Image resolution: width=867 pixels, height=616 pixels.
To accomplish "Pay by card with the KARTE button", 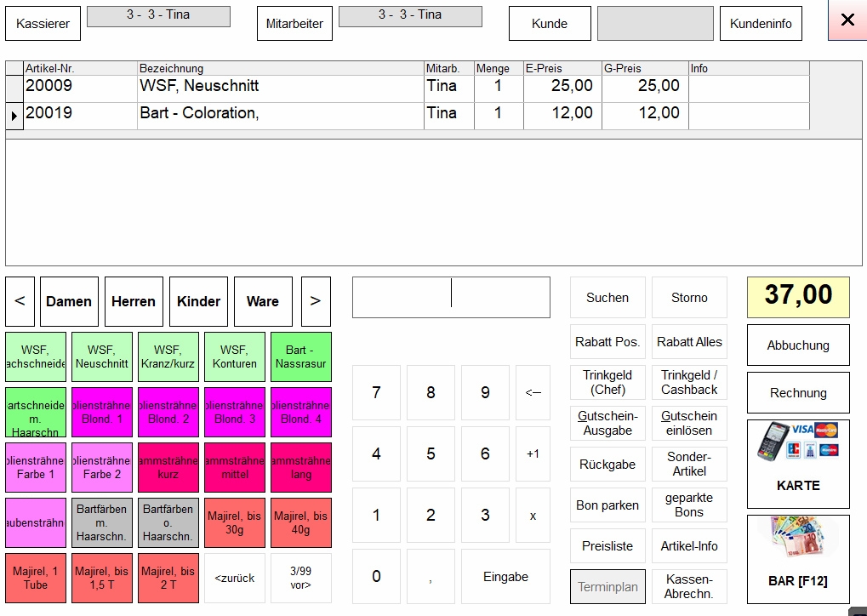I will pyautogui.click(x=798, y=464).
